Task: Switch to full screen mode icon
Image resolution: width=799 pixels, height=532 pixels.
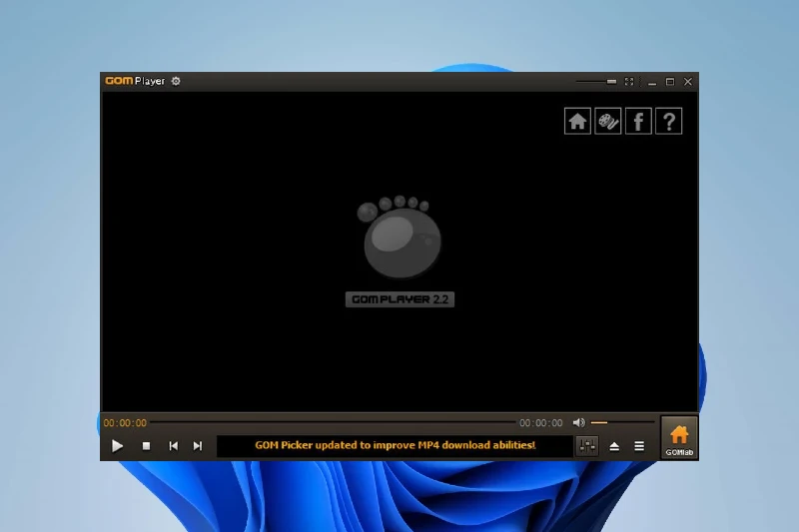Action: tap(629, 82)
